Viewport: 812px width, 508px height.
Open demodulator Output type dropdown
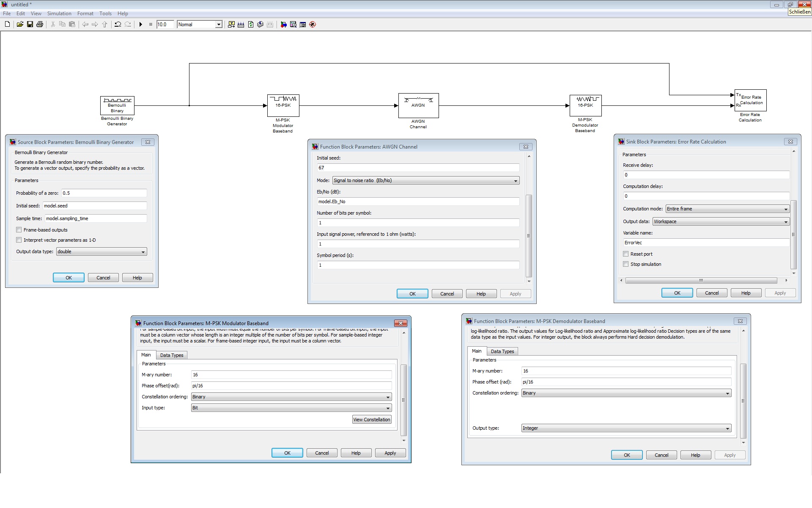click(626, 428)
